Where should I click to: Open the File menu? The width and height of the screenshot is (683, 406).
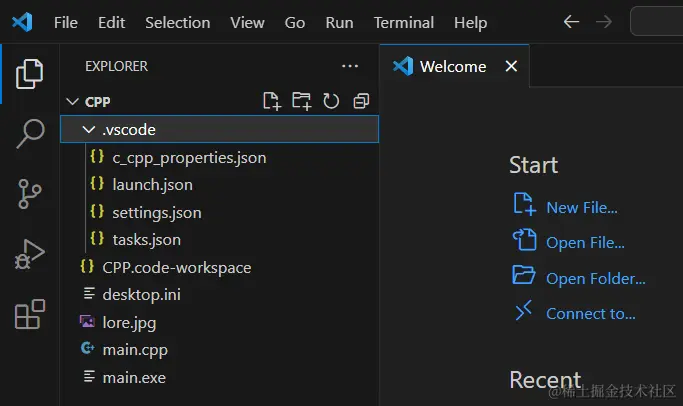(x=66, y=22)
